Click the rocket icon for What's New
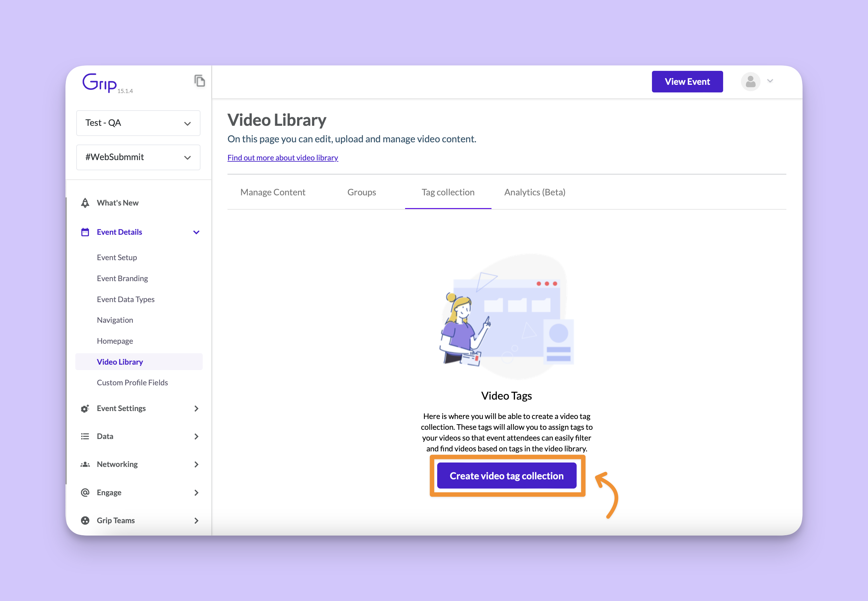 [85, 203]
